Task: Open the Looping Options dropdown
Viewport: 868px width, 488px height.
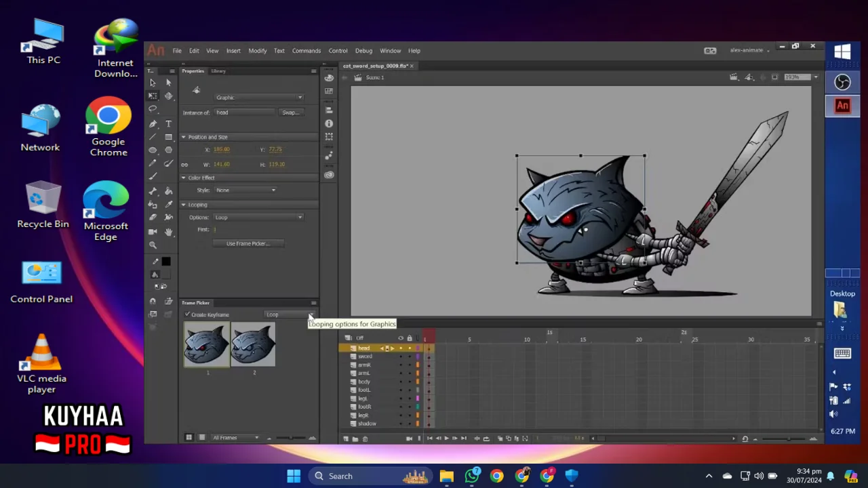Action: [258, 218]
